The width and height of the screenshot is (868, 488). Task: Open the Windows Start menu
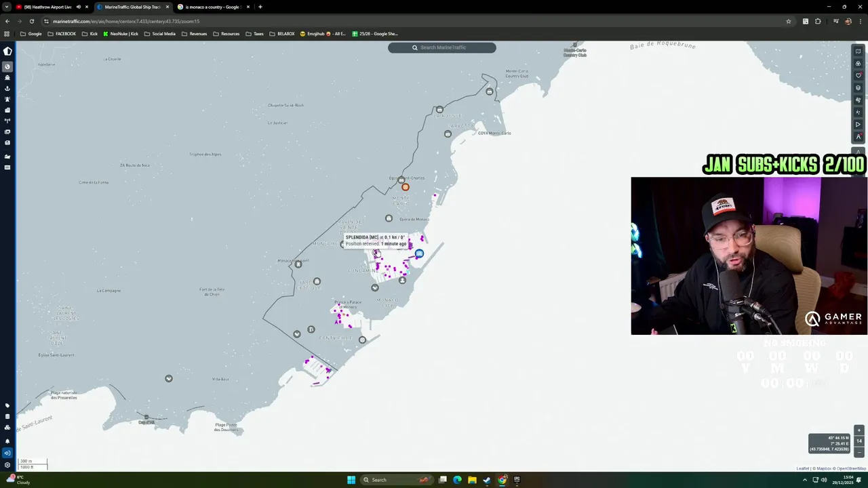click(x=351, y=480)
